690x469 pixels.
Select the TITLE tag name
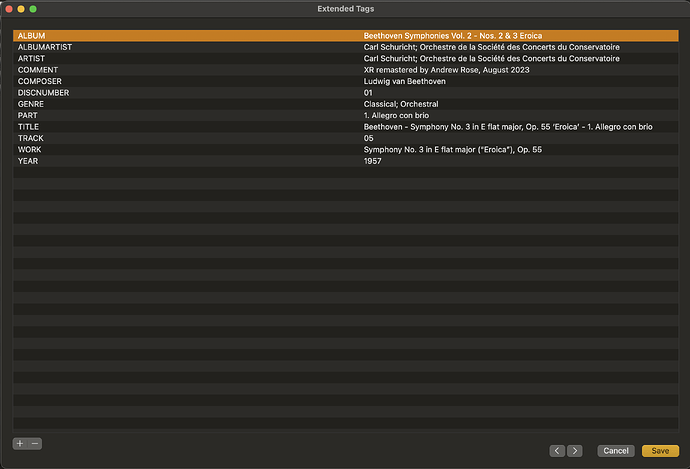pyautogui.click(x=28, y=127)
